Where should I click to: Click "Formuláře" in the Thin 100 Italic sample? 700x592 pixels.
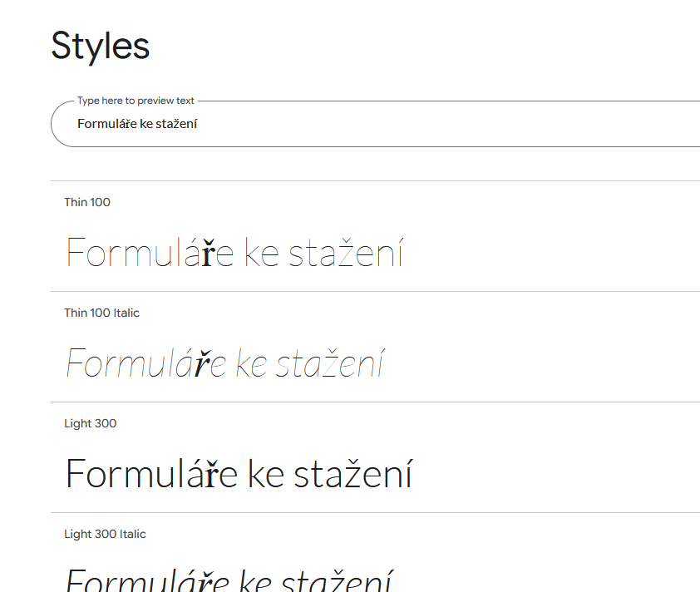click(145, 364)
